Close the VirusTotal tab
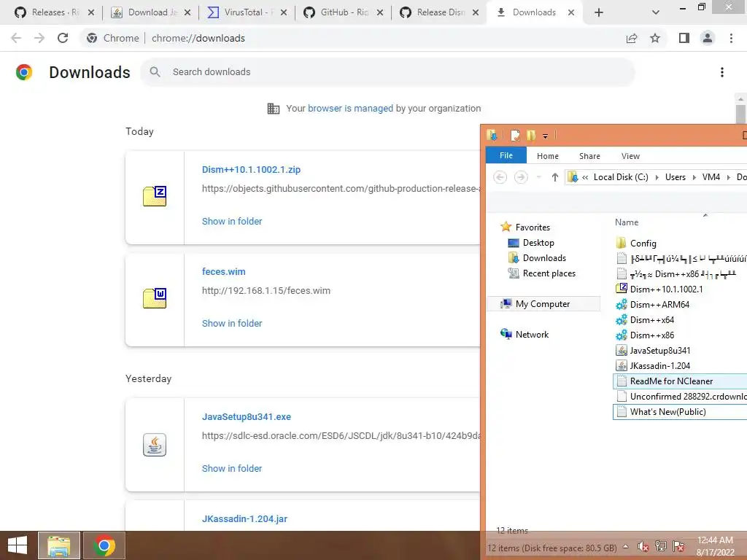Image resolution: width=747 pixels, height=560 pixels. 284,12
